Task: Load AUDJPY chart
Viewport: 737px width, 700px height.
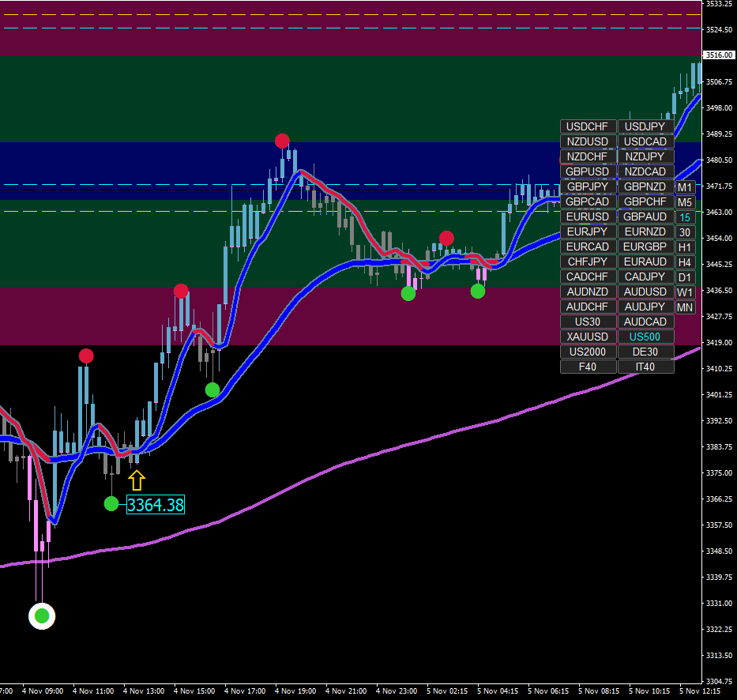Action: (x=645, y=307)
